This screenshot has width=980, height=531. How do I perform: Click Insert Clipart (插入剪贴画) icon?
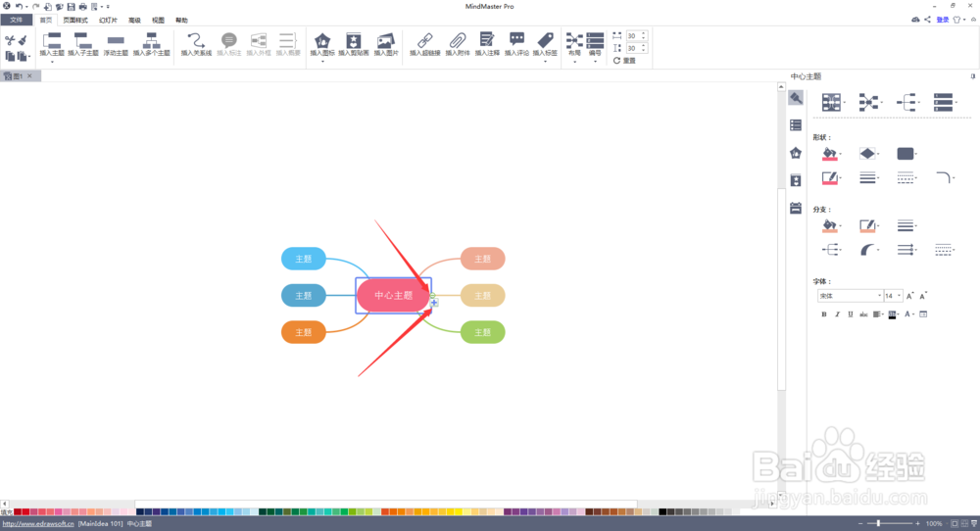tap(353, 40)
